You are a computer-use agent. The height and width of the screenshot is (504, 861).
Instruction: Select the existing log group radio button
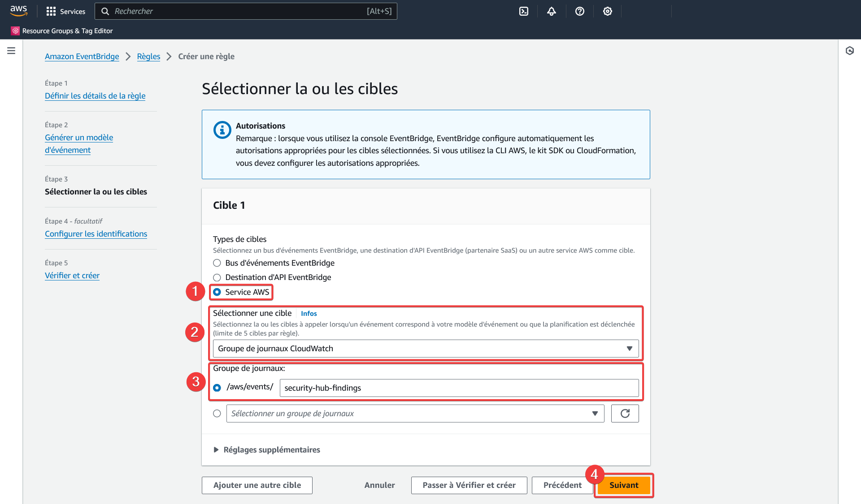tap(217, 413)
